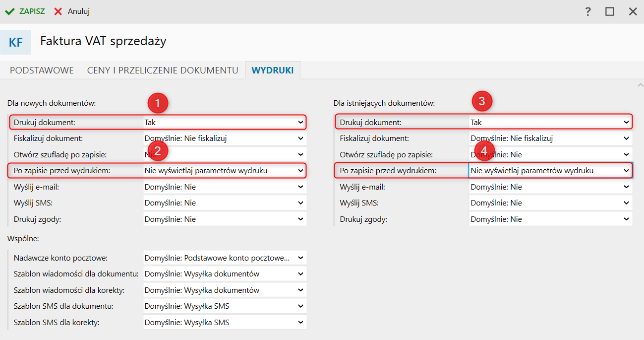Open the Szablon SMS dla korekty dropdown
The height and width of the screenshot is (340, 644).
225,322
